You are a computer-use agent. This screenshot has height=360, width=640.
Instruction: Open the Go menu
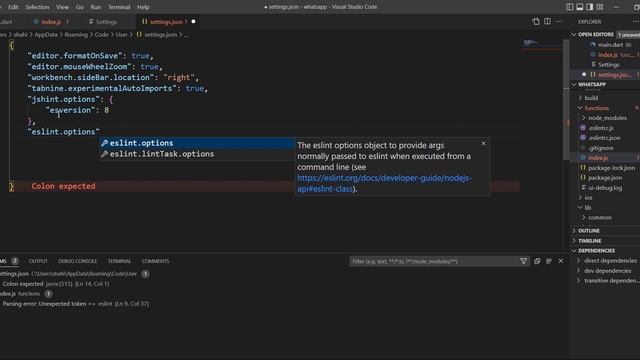pos(80,7)
